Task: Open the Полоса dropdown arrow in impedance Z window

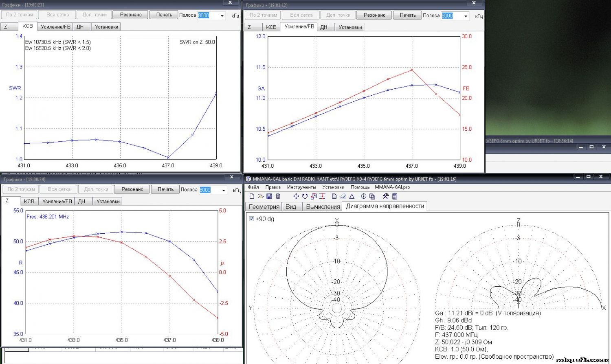Action: pyautogui.click(x=223, y=190)
